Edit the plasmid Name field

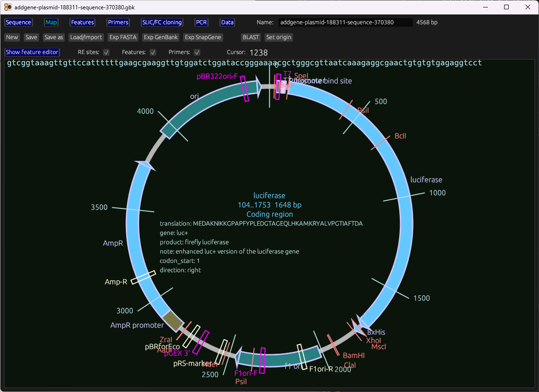pos(345,22)
